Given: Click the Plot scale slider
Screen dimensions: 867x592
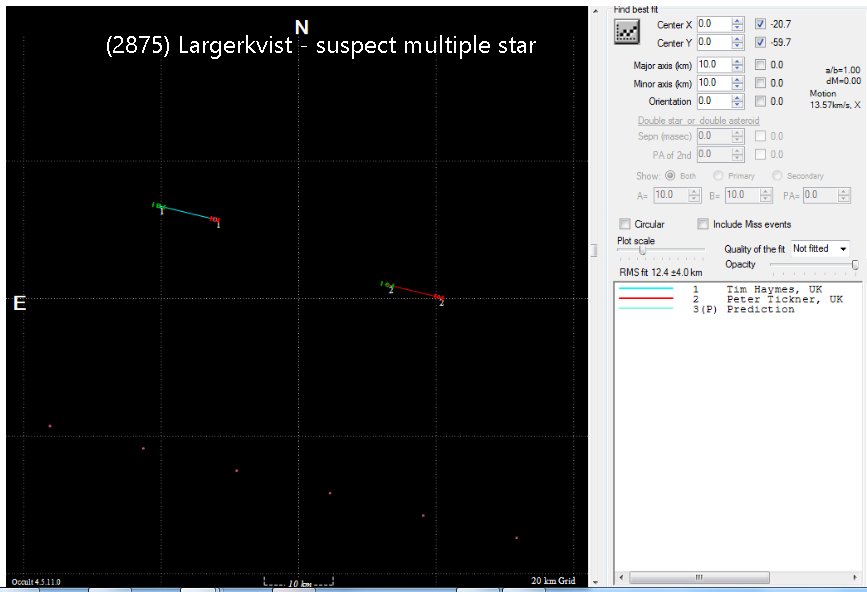Looking at the screenshot, I should coord(642,250).
